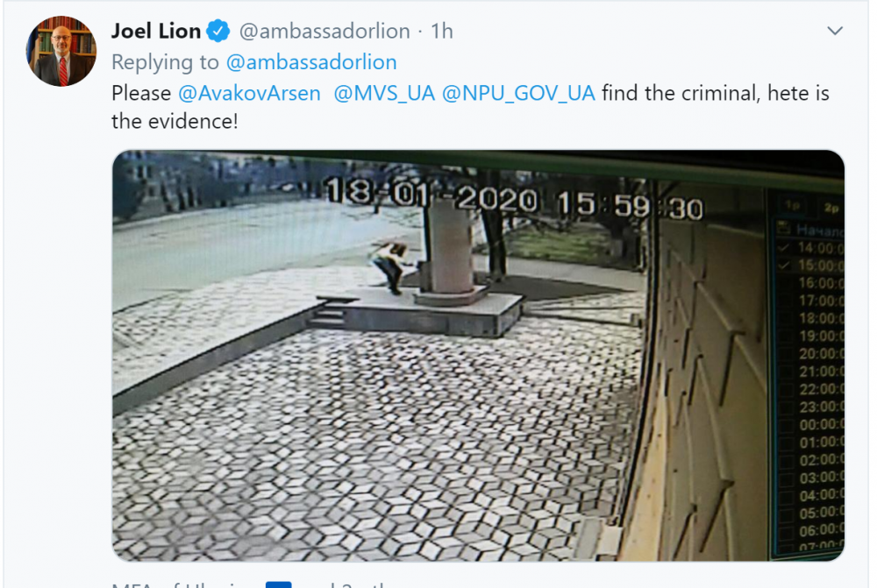Open Joel Lion's profile avatar
This screenshot has width=877, height=588.
(61, 52)
